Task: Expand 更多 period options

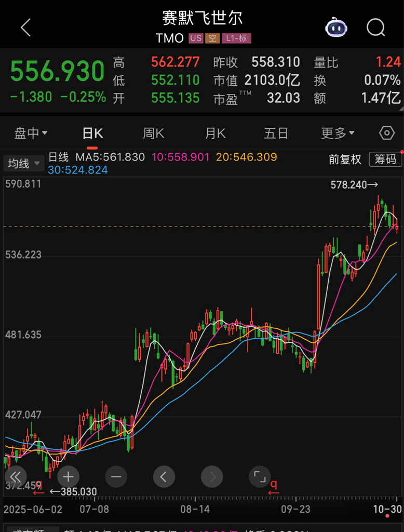Action: pyautogui.click(x=338, y=134)
